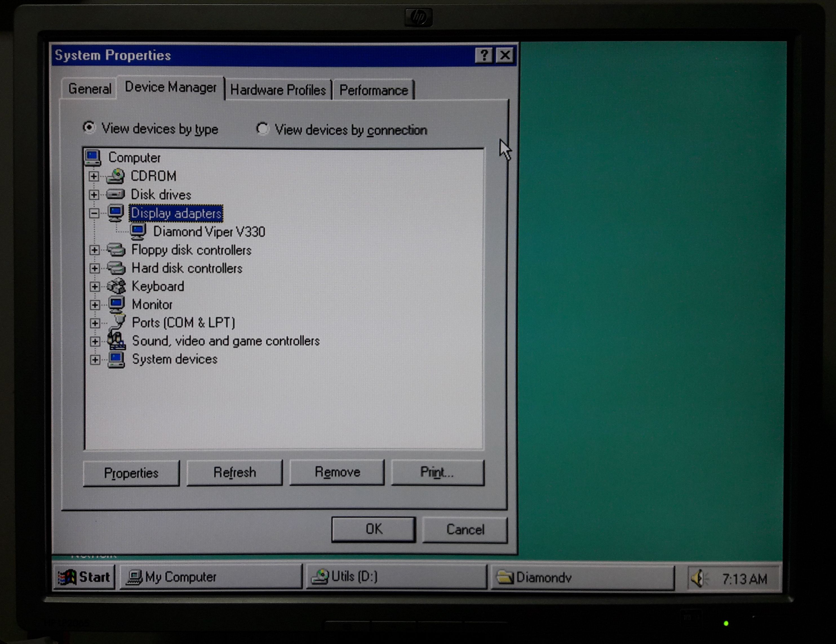
Task: Expand the CDROM node
Action: (x=93, y=176)
